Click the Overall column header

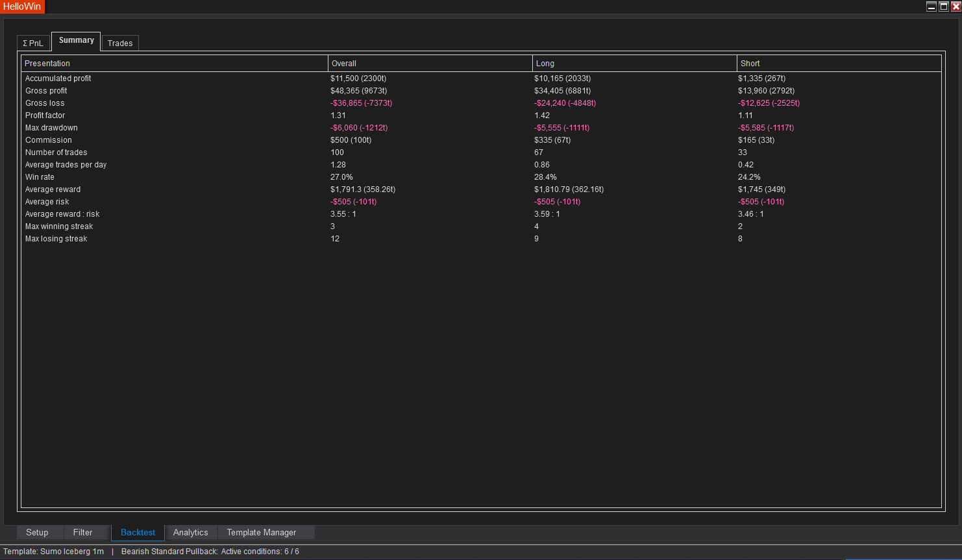pyautogui.click(x=430, y=64)
